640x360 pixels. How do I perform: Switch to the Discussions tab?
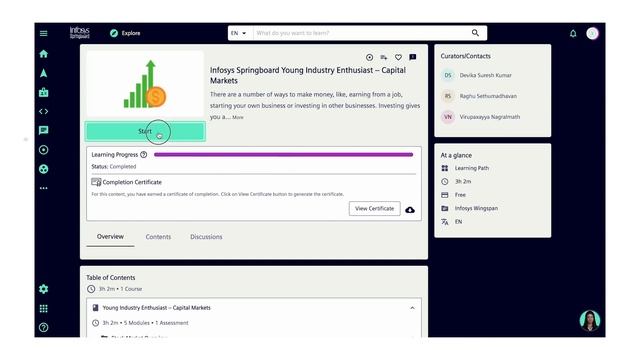206,237
